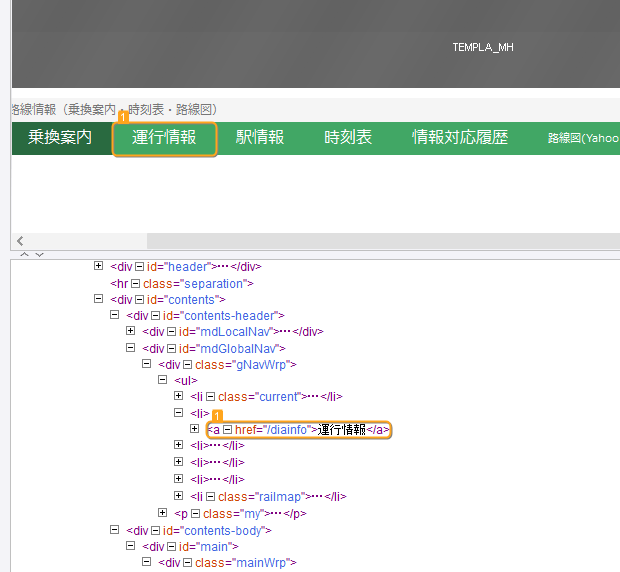
Task: Expand the li class="railmap" node
Action: [x=178, y=495]
